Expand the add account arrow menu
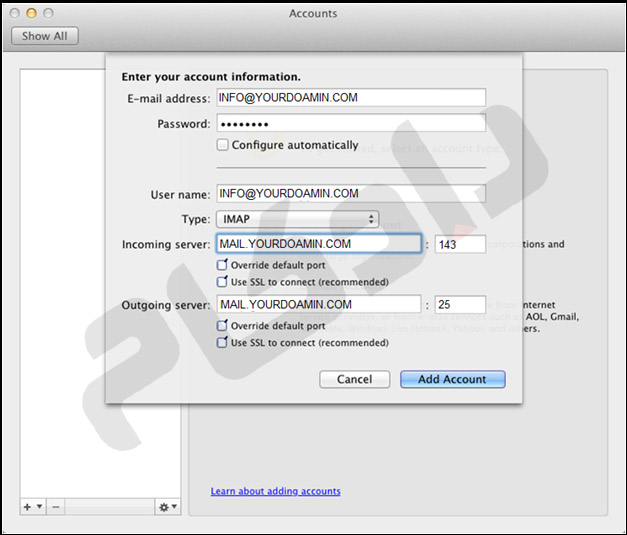This screenshot has width=627, height=535. point(39,507)
